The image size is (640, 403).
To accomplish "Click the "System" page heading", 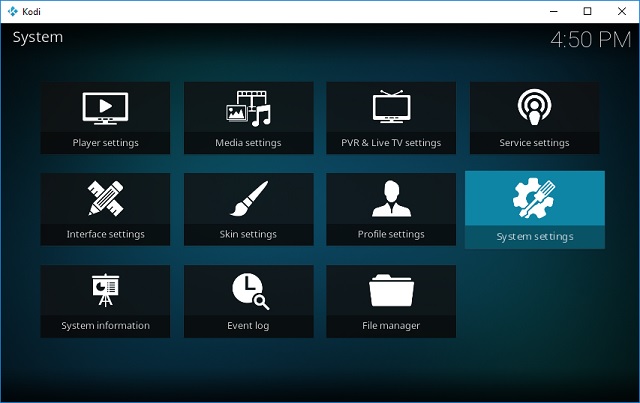I will click(38, 37).
